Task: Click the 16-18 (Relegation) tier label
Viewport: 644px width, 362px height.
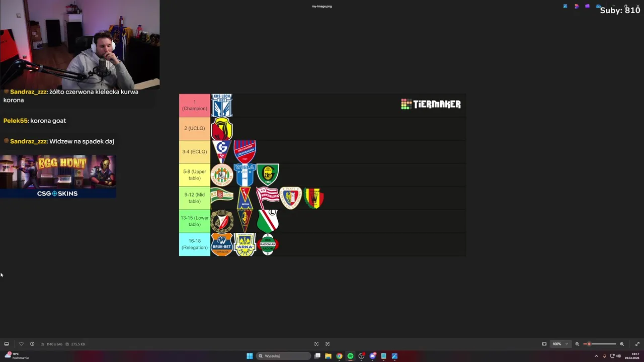Action: [x=195, y=244]
